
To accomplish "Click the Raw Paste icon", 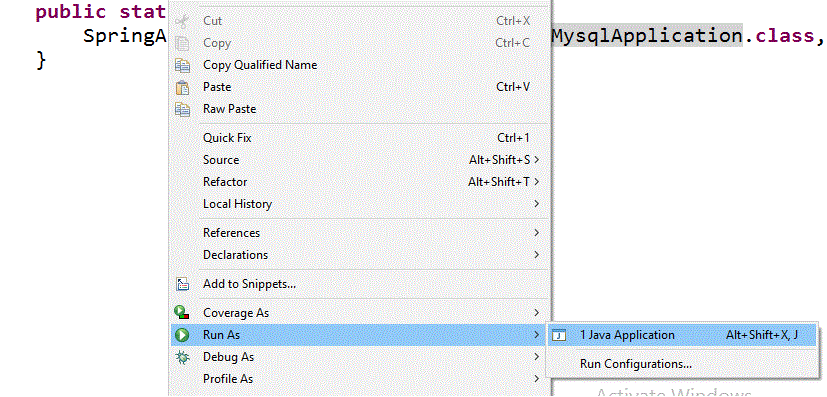I will [x=182, y=109].
